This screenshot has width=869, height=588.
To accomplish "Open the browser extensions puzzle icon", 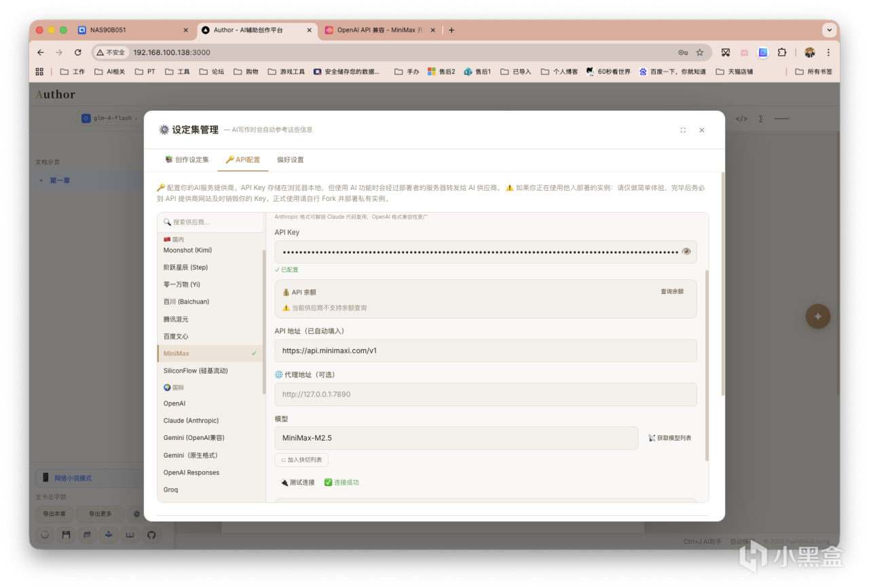I will point(781,52).
